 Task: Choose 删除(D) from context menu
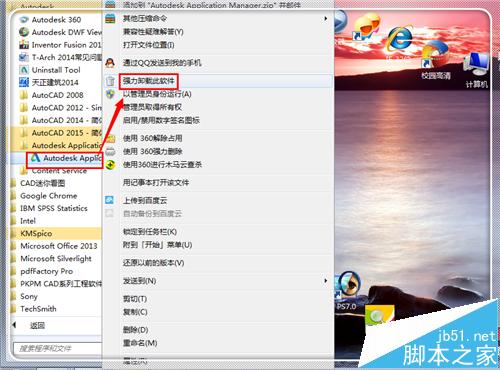point(218,330)
